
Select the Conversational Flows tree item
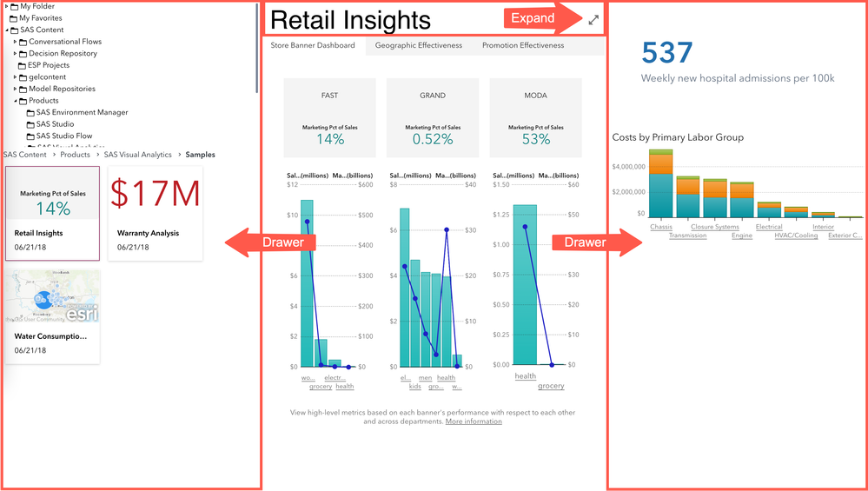(65, 42)
